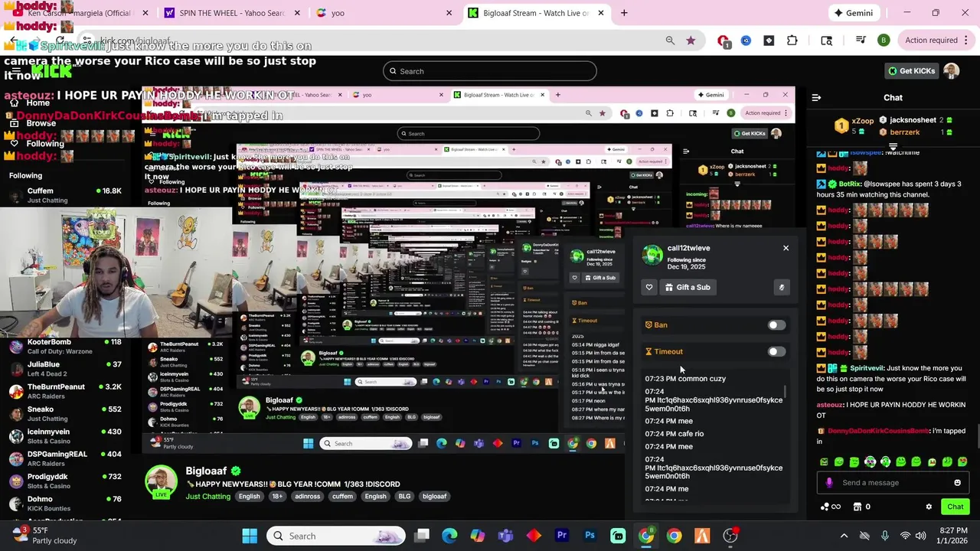Screen dimensions: 980x551
Task: Select the '07:24 PM cafe rio' message
Action: click(x=674, y=434)
